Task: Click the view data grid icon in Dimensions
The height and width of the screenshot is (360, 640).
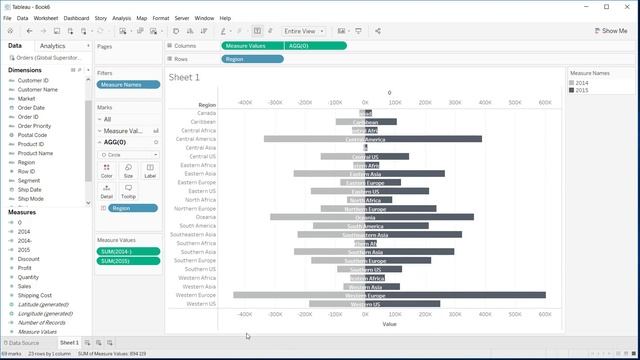Action: coord(73,70)
